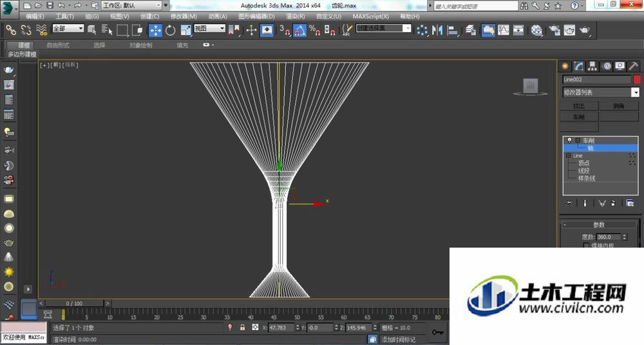644x345 pixels.
Task: Select the 样条线 sub-object level
Action: coord(587,178)
